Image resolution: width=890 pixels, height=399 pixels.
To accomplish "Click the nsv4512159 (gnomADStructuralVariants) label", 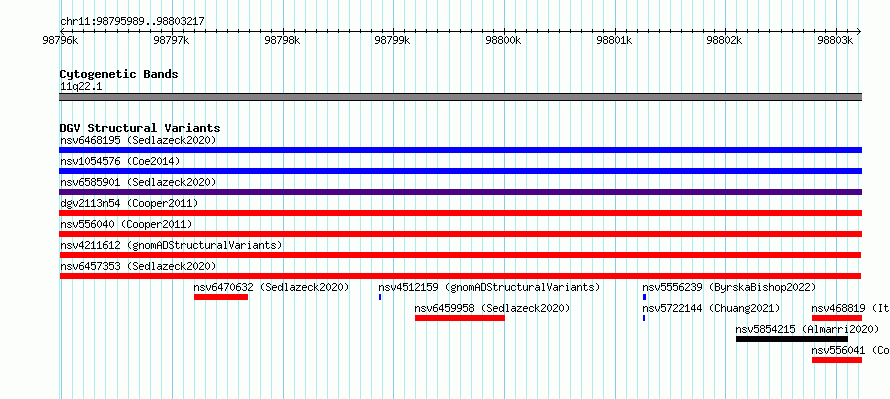I will point(489,287).
